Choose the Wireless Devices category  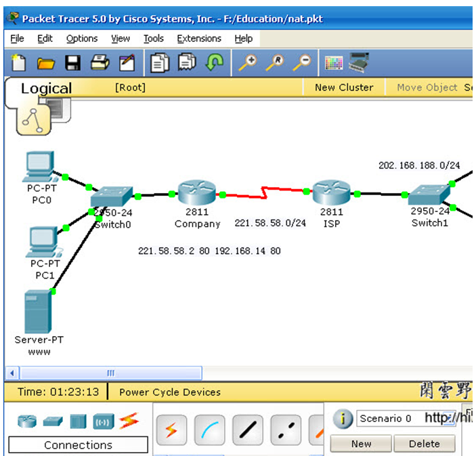click(104, 421)
